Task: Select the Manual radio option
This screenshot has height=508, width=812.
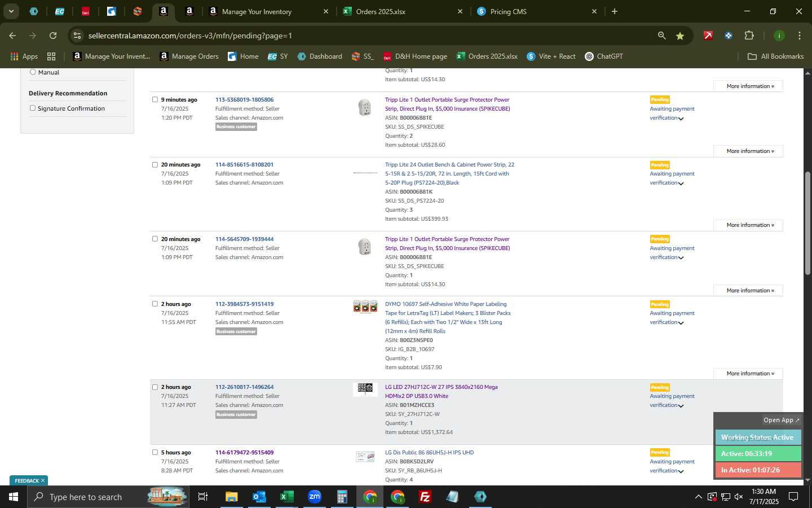Action: point(33,72)
